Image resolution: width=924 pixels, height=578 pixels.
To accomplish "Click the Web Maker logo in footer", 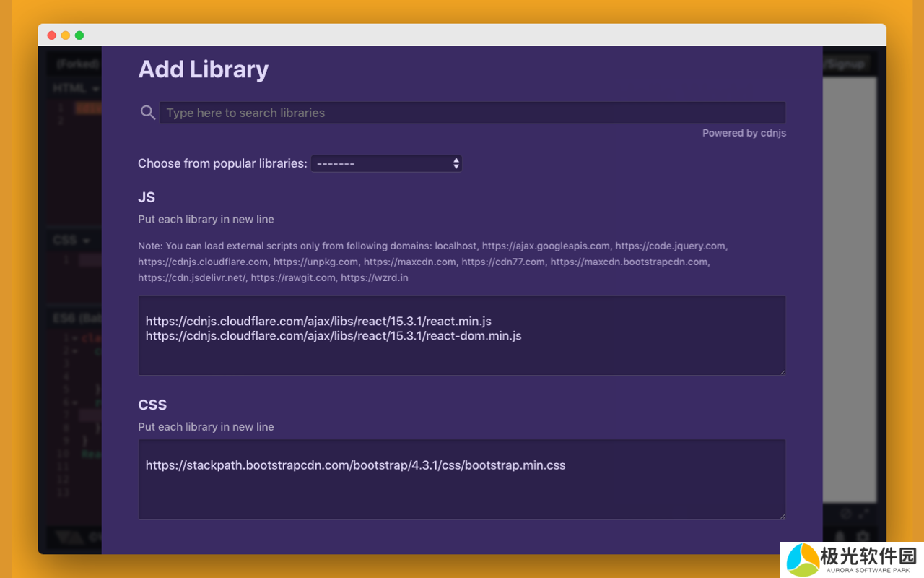I will 69,537.
